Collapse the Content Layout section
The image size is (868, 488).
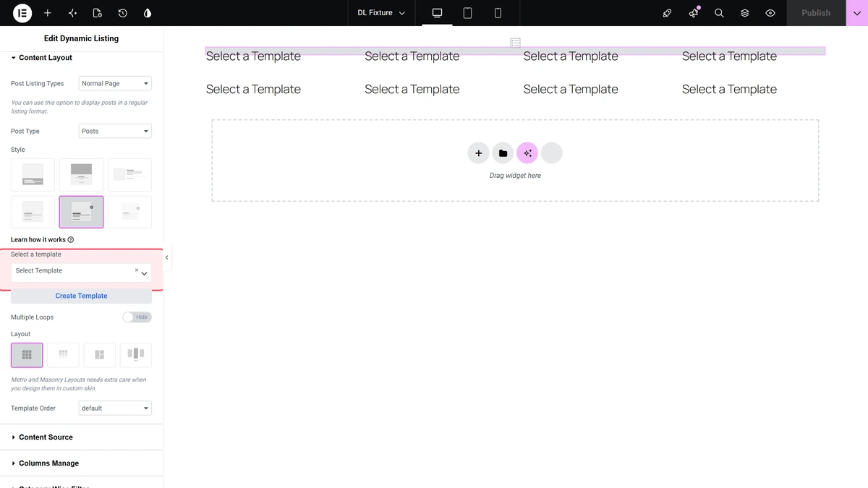point(81,57)
